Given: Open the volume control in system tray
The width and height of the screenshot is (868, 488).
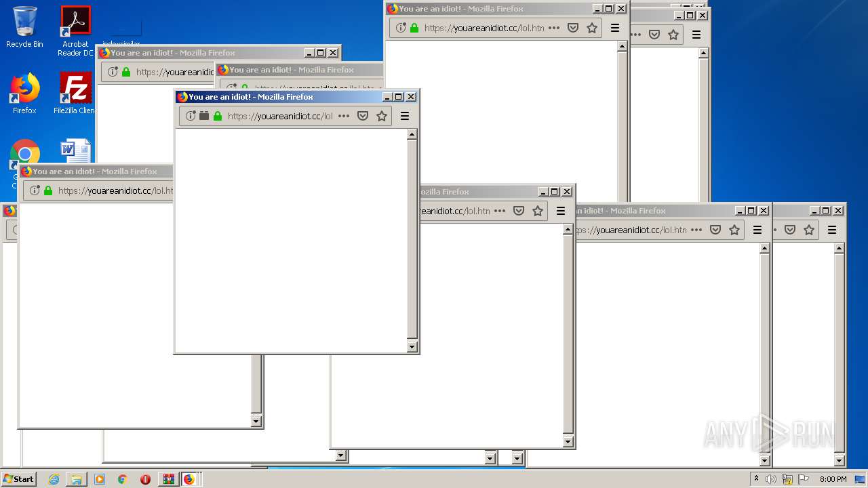Looking at the screenshot, I should (771, 479).
